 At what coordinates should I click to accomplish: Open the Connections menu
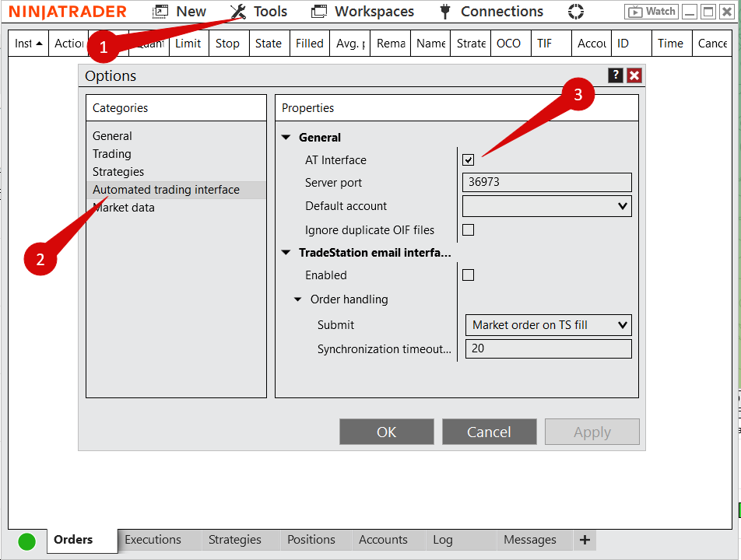[502, 12]
